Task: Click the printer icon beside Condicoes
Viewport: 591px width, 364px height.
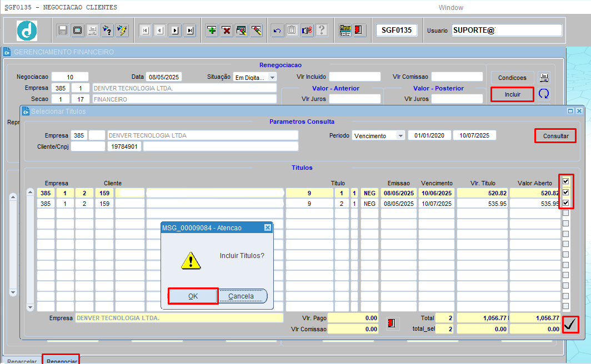Action: point(544,78)
